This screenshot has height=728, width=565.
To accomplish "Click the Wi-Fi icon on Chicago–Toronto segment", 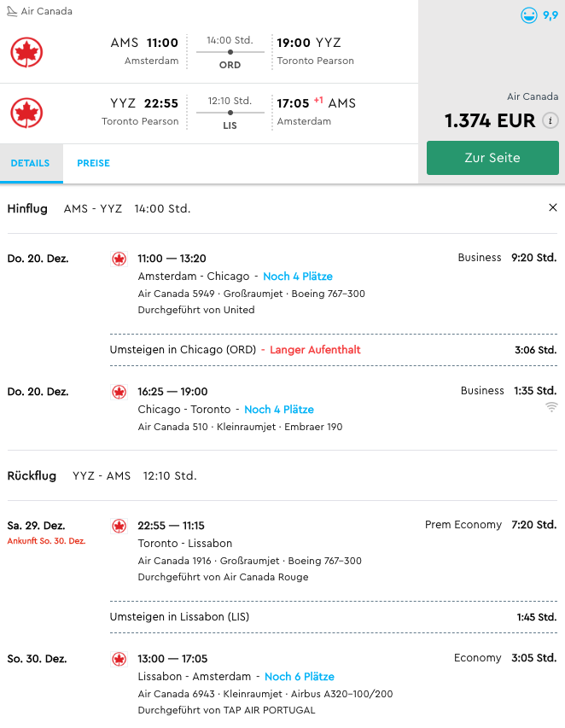I will pyautogui.click(x=551, y=407).
